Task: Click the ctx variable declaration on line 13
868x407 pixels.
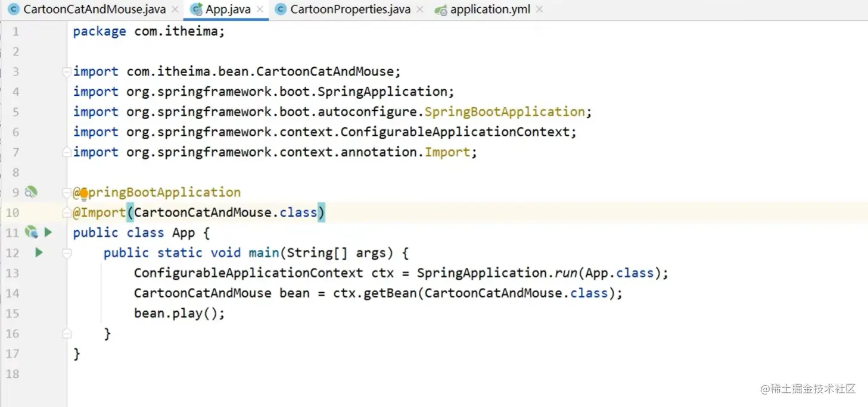Action: (x=382, y=273)
